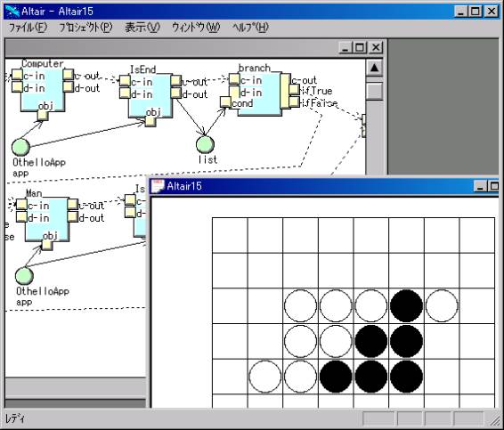Open the ヘルプ(H) menu
Image resolution: width=504 pixels, height=430 pixels.
tap(250, 28)
